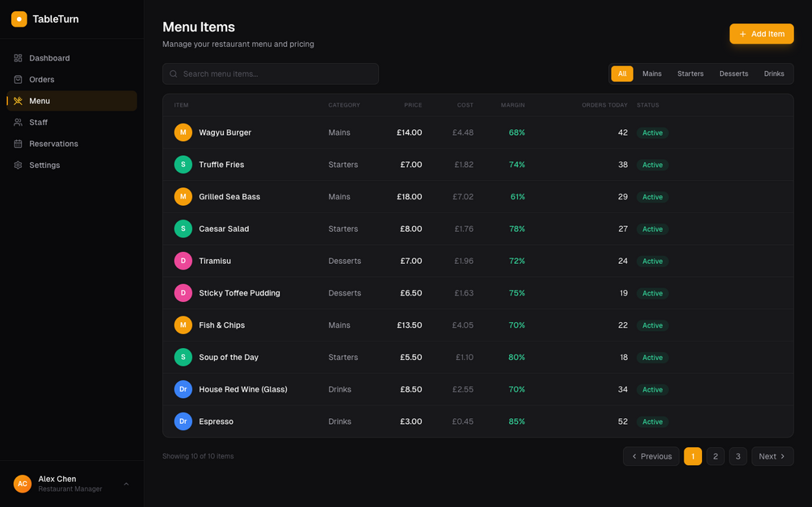This screenshot has height=507, width=812.
Task: Open the Reservations calendar icon
Action: pyautogui.click(x=18, y=144)
